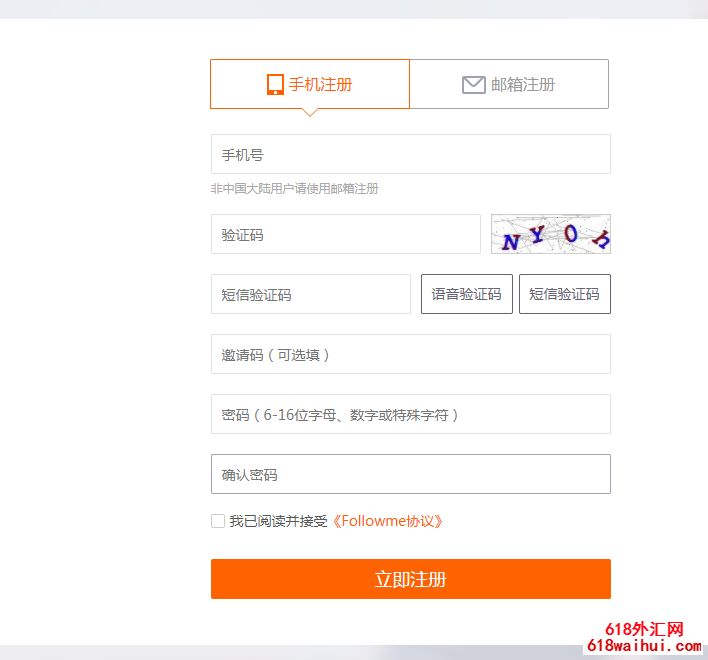Click the red 618外汇网 watermark text
The height and width of the screenshot is (660, 708).
tap(645, 630)
